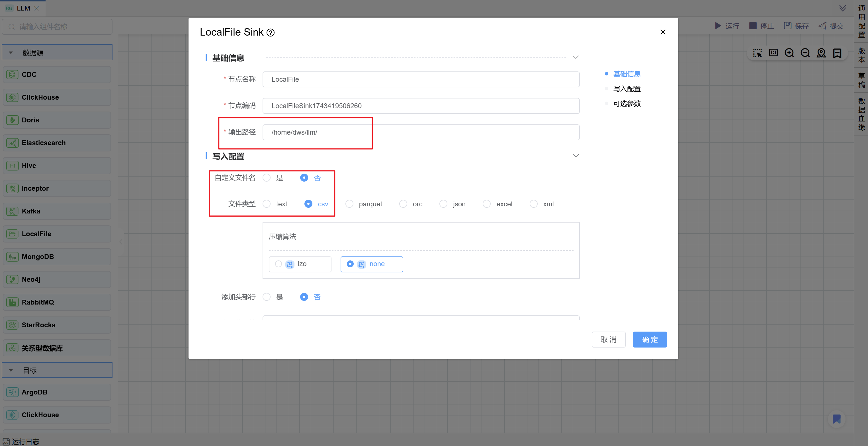Click the 确定 confirm button
868x446 pixels.
[x=649, y=339]
